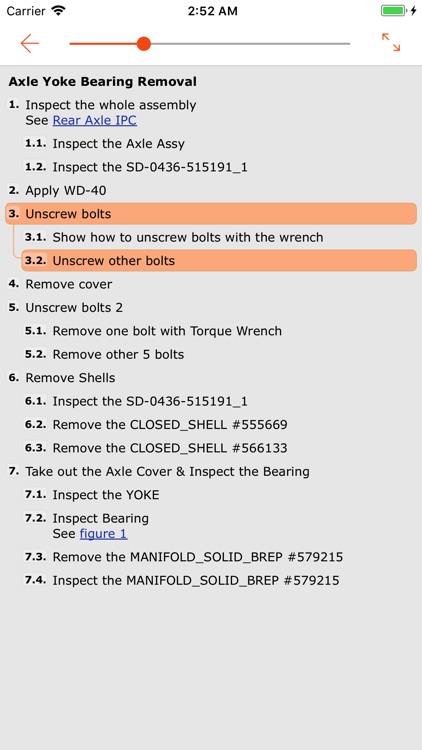Select step 1.1 Inspect the Axle Assy
Image resolution: width=422 pixels, height=750 pixels.
219,143
